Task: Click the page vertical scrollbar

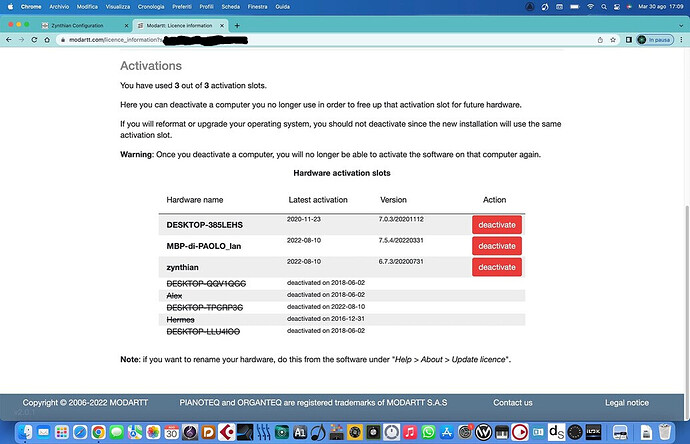Action: (x=687, y=312)
